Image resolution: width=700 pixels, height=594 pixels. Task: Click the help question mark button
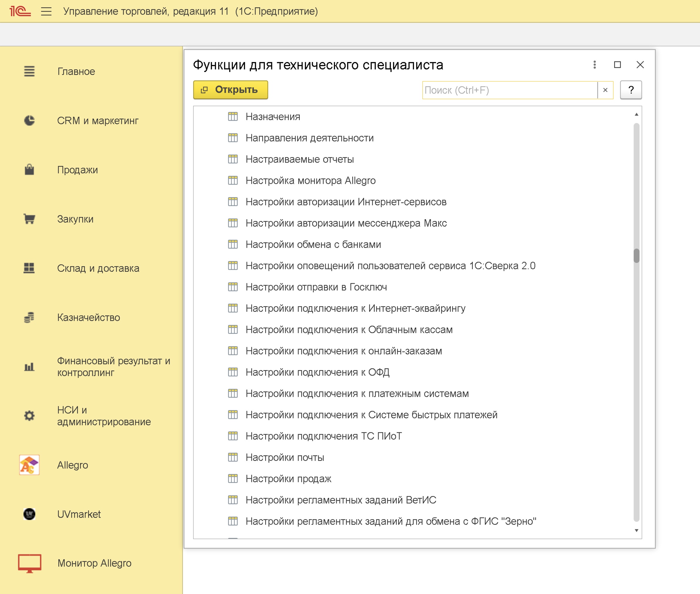(631, 90)
